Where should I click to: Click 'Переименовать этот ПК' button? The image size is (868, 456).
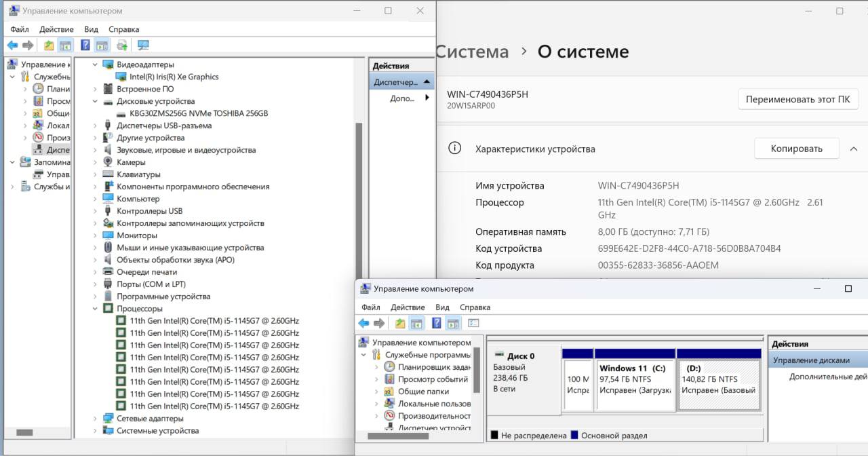point(797,99)
